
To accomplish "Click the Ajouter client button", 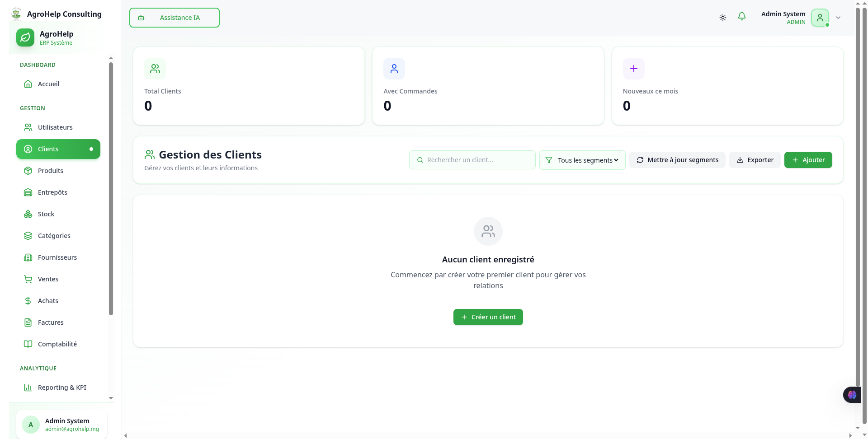I will click(808, 160).
